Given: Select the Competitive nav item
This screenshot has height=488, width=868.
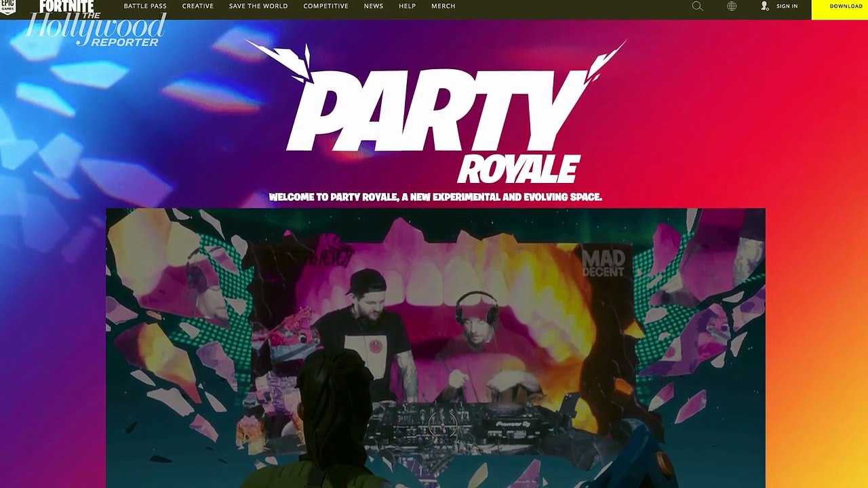Looking at the screenshot, I should (x=325, y=6).
